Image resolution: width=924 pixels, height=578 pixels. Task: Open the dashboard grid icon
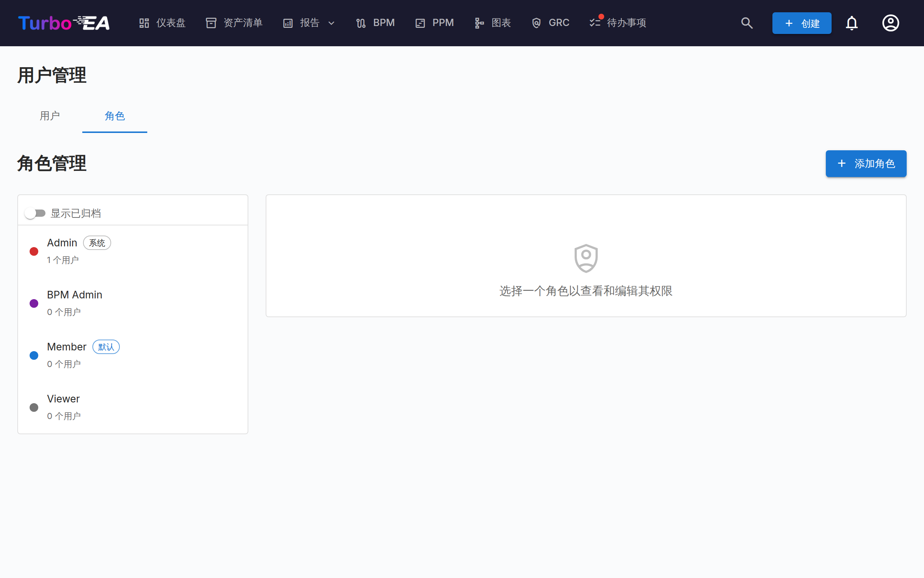pos(144,23)
